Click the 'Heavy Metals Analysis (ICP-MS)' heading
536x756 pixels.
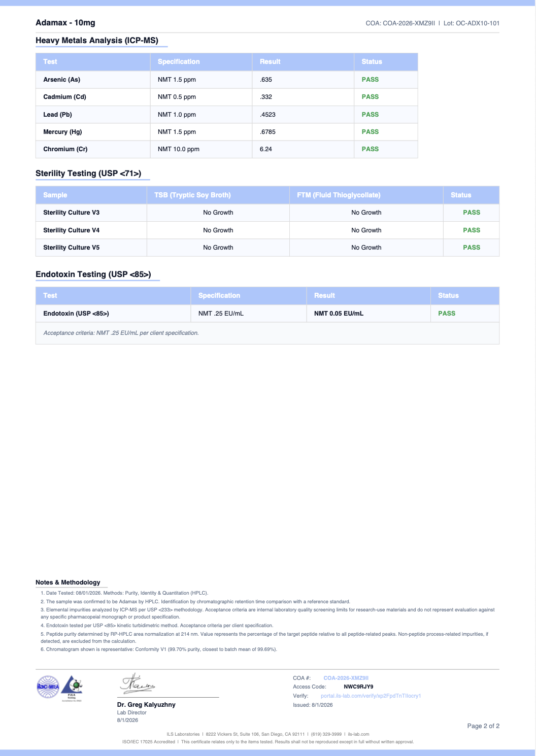click(97, 40)
